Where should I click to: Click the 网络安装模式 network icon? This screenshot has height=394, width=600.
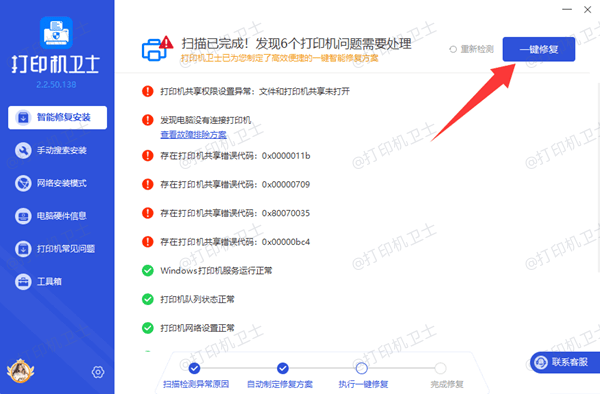(23, 183)
